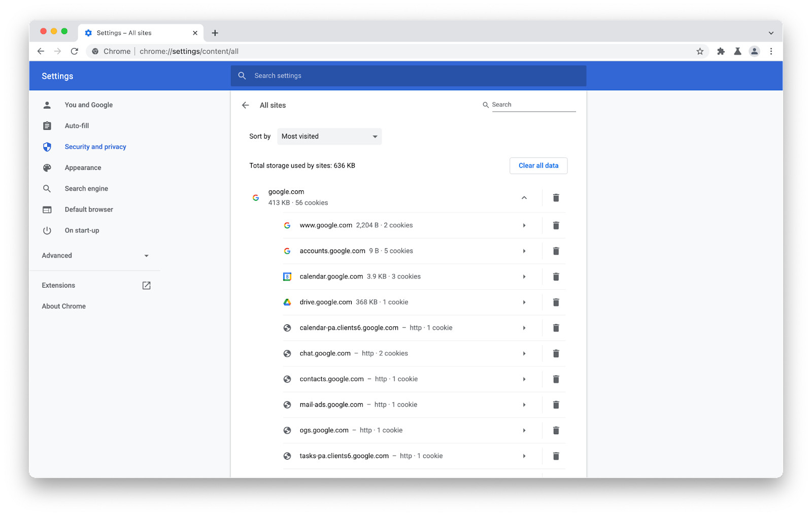Open the profile avatar icon
Viewport: 812px width, 516px height.
click(755, 51)
